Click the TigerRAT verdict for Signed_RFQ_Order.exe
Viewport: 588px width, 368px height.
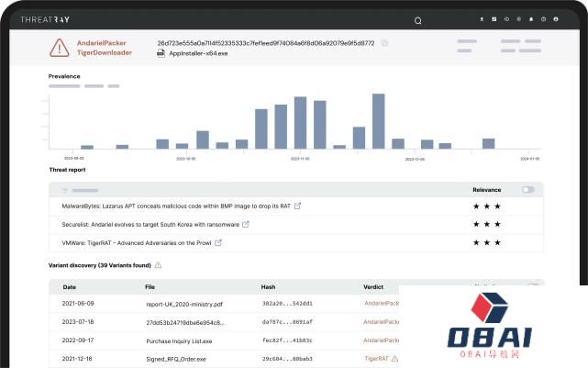[376, 358]
